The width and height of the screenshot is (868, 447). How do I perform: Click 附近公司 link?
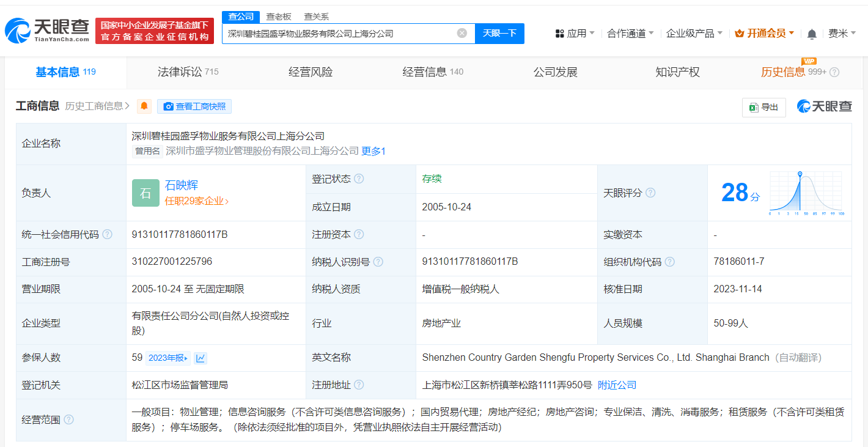(617, 385)
